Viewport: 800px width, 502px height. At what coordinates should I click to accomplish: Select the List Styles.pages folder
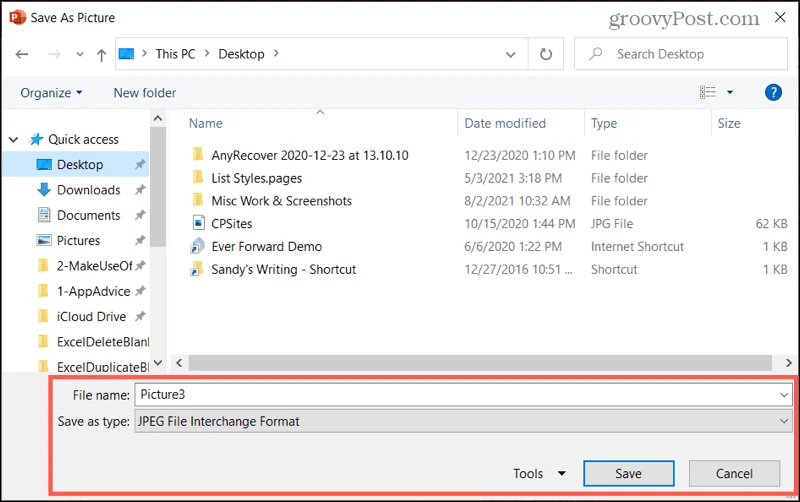[x=257, y=178]
